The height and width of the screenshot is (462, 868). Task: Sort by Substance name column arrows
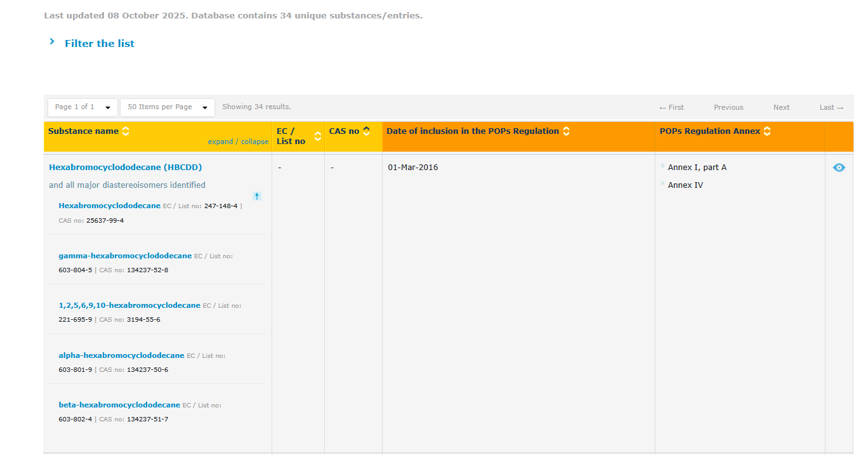coord(126,131)
